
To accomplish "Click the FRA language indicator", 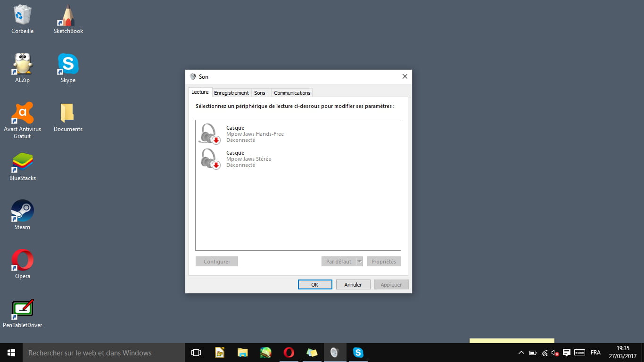I will point(595,353).
